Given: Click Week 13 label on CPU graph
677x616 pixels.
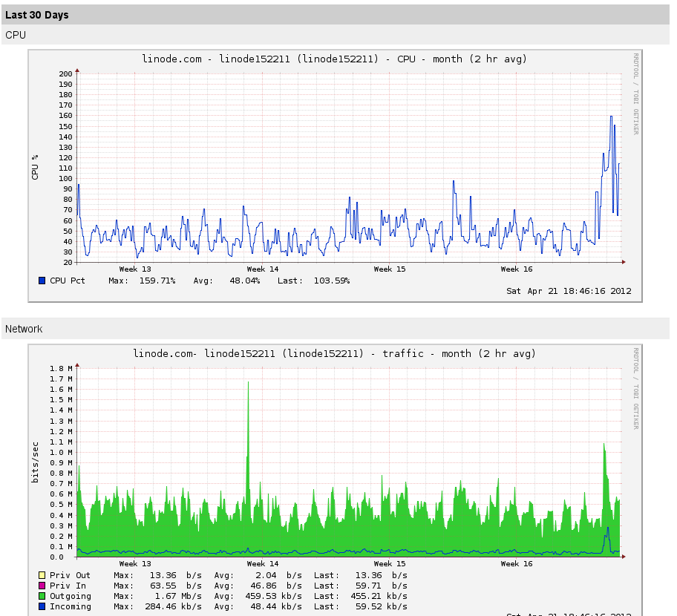Looking at the screenshot, I should (135, 269).
